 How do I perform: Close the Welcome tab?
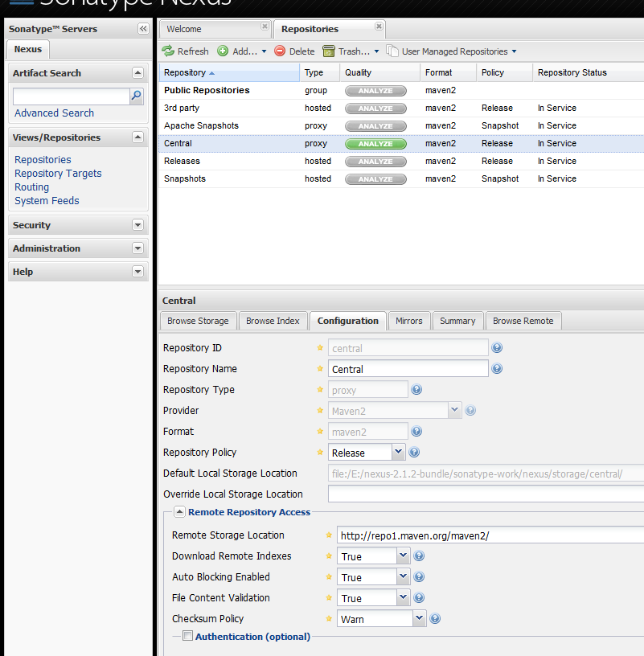point(265,26)
